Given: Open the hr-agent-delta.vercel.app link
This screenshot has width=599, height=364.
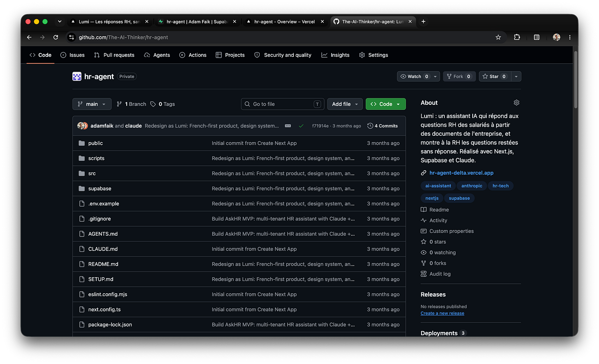Looking at the screenshot, I should coord(462,173).
